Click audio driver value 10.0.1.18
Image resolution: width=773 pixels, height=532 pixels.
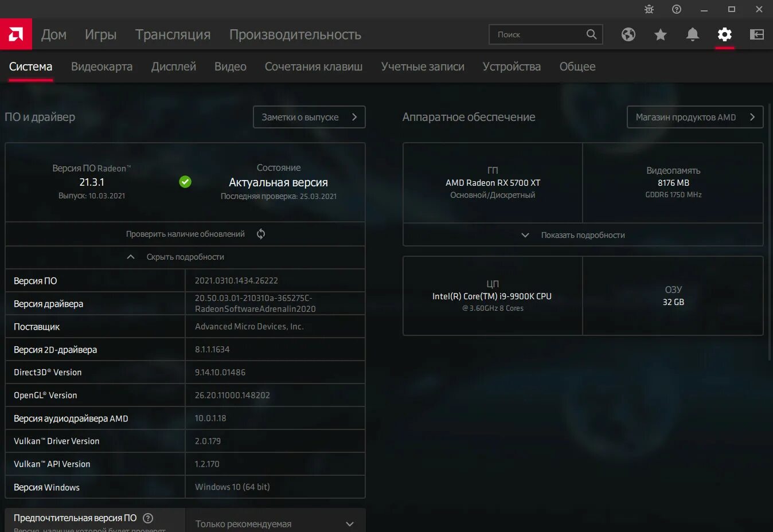click(x=210, y=418)
